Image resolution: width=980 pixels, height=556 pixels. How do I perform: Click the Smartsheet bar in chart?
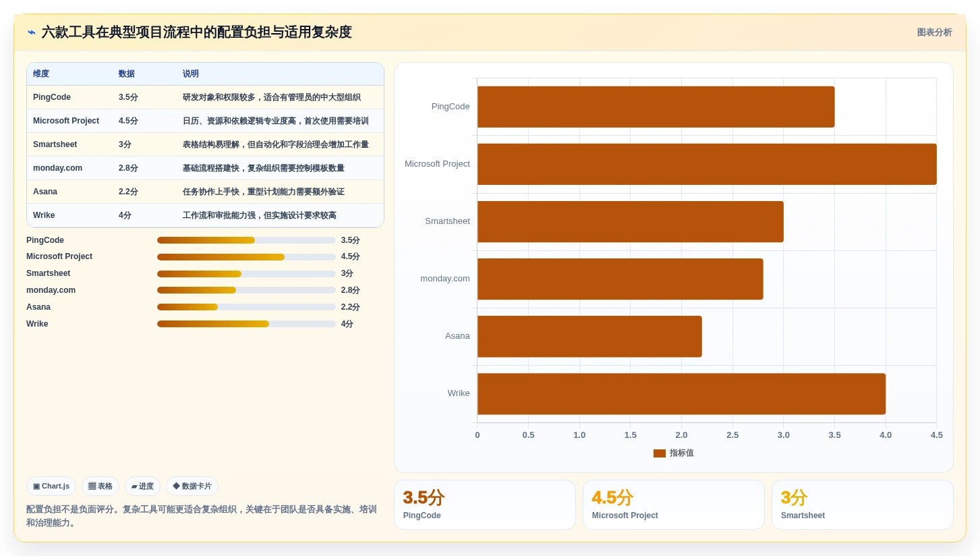click(x=631, y=221)
